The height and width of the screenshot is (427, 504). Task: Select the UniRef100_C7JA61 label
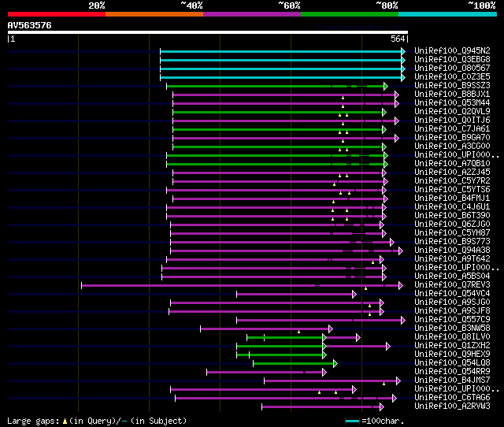click(x=452, y=129)
